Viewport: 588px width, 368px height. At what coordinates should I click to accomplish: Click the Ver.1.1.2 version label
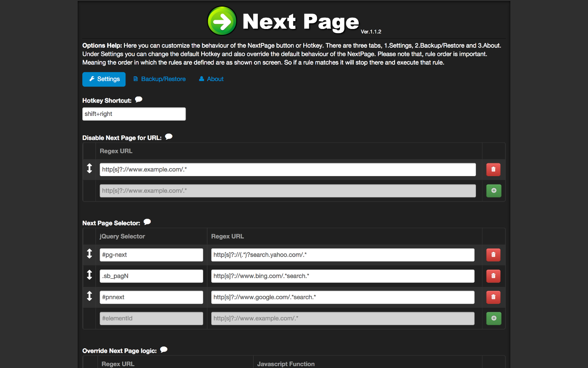tap(371, 32)
